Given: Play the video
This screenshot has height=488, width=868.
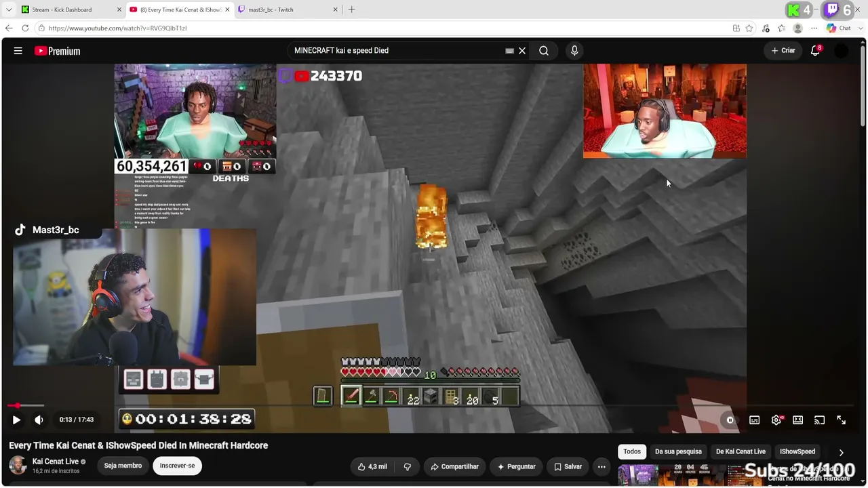Looking at the screenshot, I should click(16, 420).
